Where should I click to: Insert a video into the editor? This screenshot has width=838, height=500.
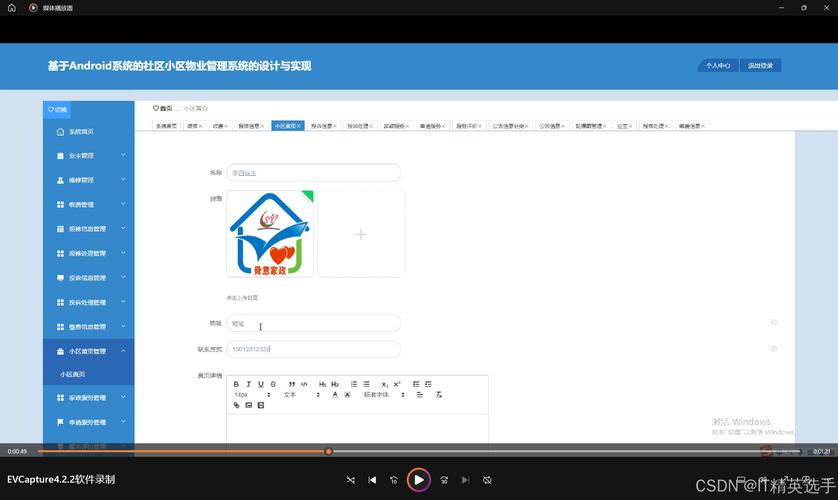click(x=261, y=405)
